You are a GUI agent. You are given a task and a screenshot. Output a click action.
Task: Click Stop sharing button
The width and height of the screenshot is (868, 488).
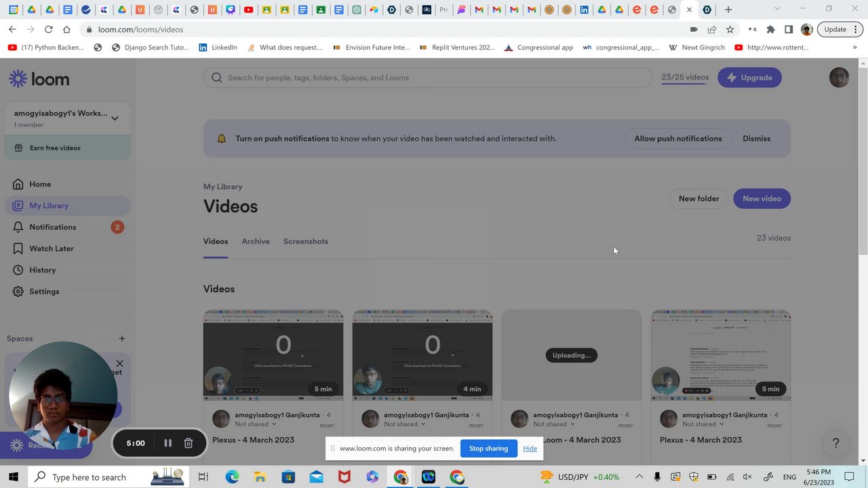(488, 448)
